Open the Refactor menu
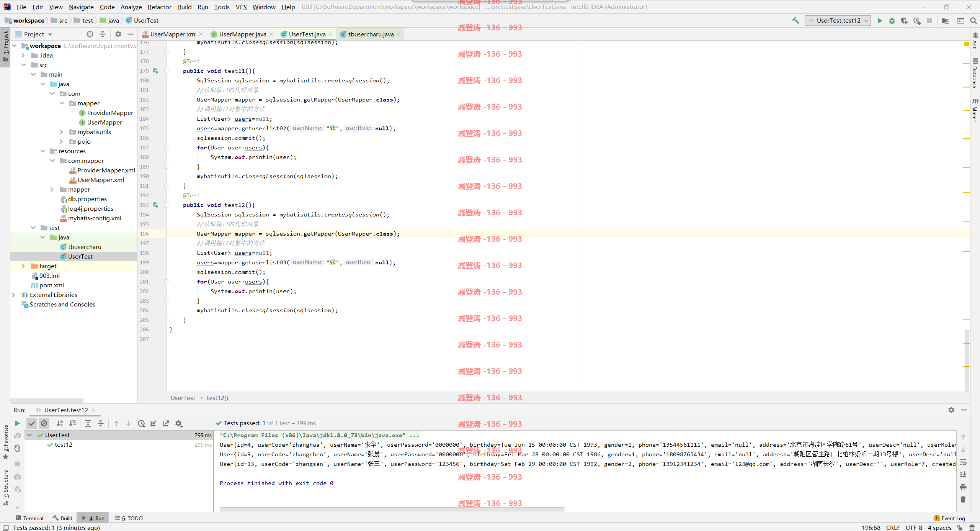This screenshot has height=531, width=980. click(159, 7)
